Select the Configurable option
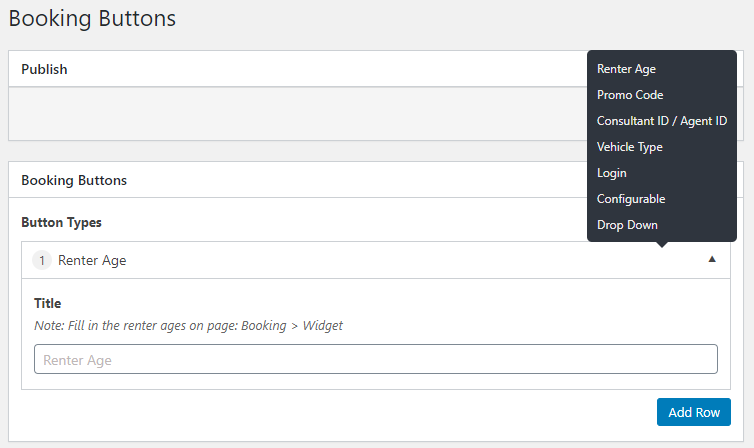 [x=631, y=199]
